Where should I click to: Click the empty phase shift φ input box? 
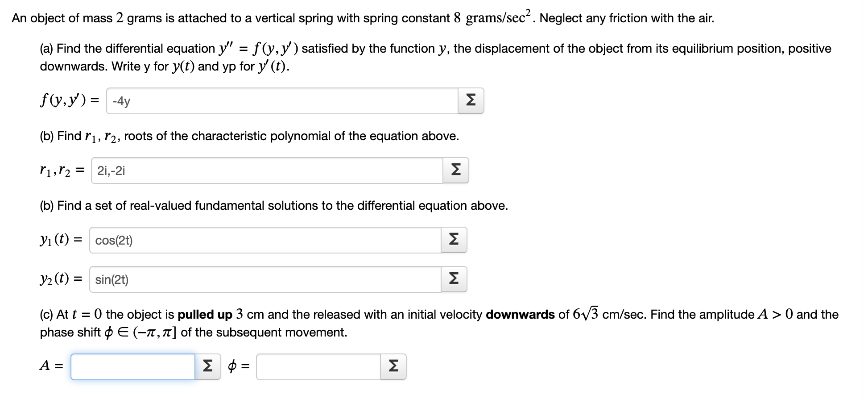coord(318,366)
